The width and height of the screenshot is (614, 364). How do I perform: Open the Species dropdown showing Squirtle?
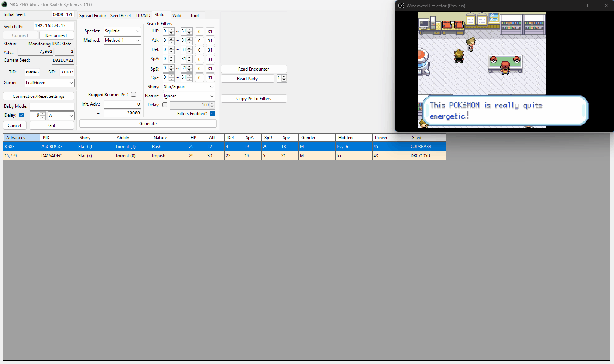122,31
